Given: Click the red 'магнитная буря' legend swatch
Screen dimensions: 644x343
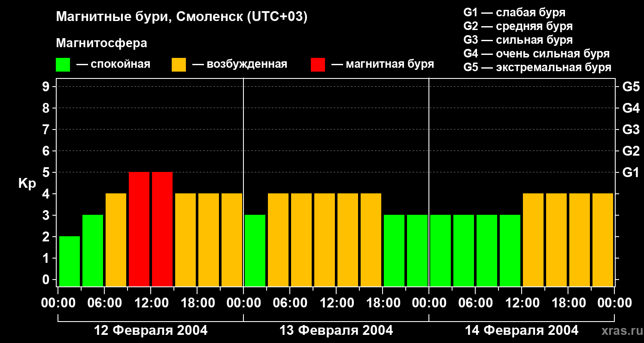Looking at the screenshot, I should (x=318, y=65).
